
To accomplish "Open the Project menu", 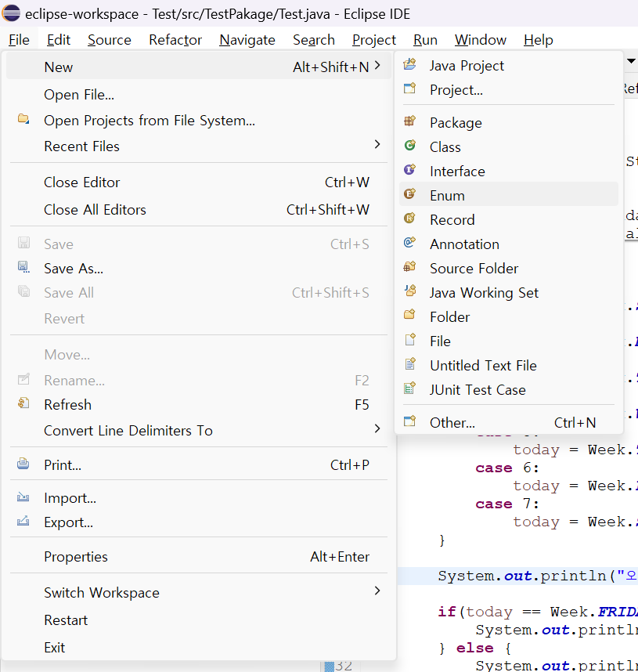I will pos(374,40).
